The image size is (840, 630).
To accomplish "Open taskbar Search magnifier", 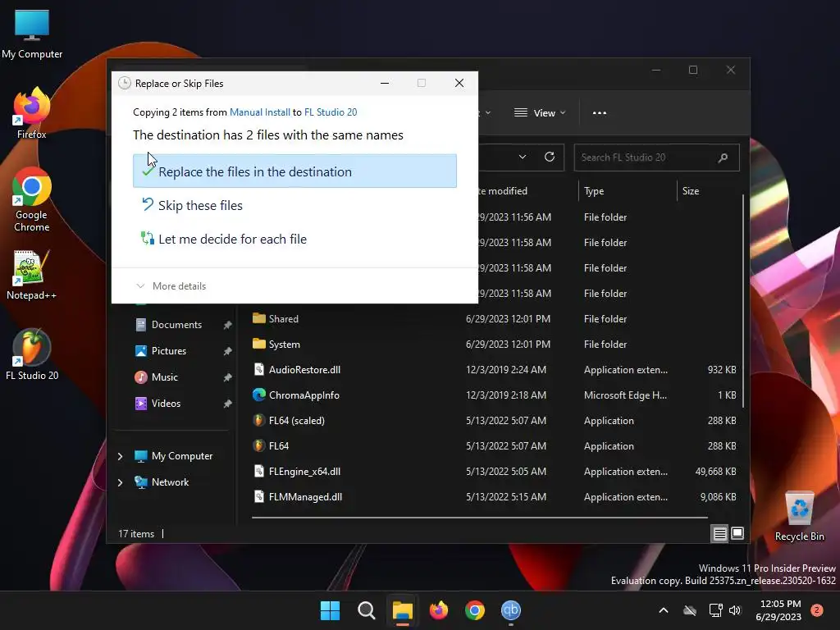I will (x=367, y=610).
